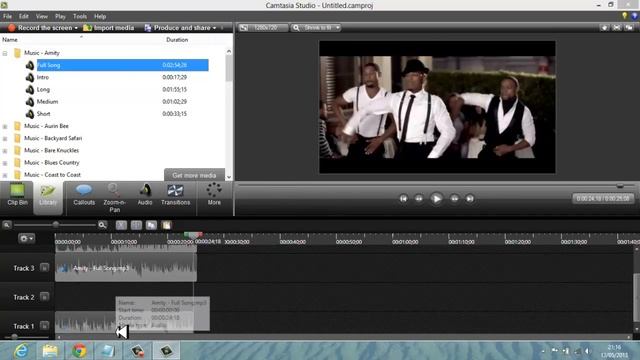Expand the Music - Blues Country folder
The image size is (640, 360).
pos(5,163)
